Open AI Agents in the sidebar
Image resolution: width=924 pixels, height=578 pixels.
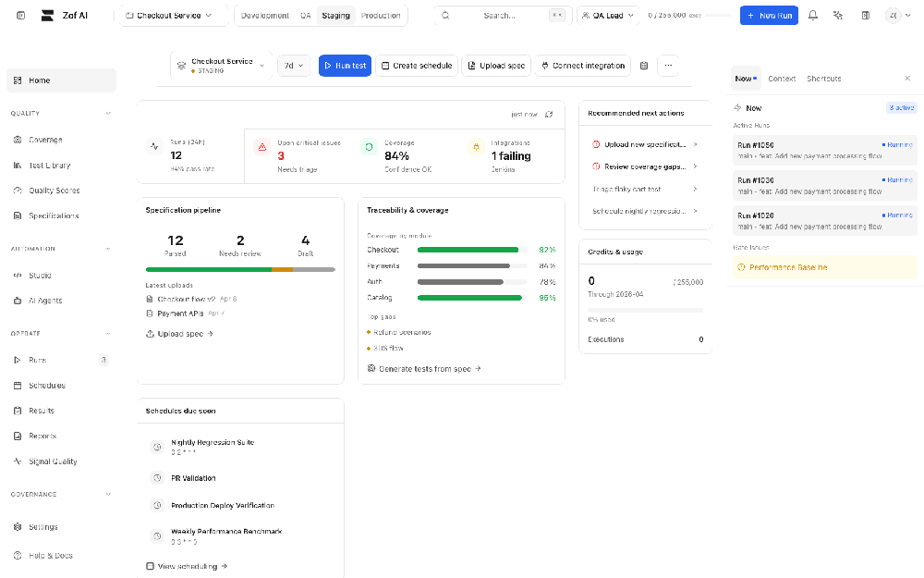61,301
